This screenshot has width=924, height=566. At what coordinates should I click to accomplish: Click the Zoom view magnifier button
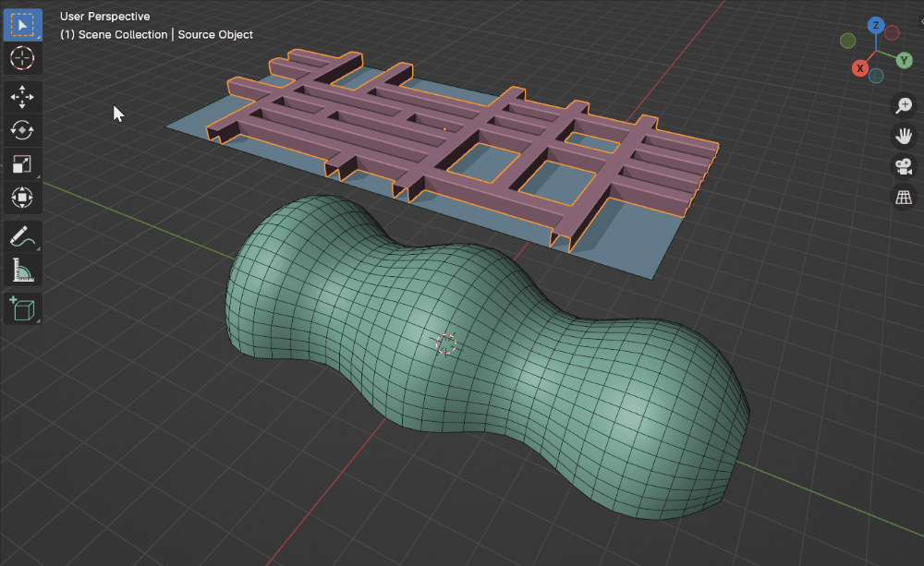tap(904, 105)
